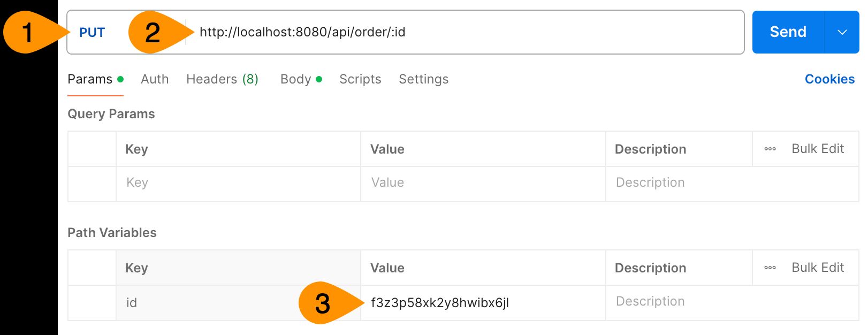
Task: Select the Params tab
Action: tap(95, 79)
